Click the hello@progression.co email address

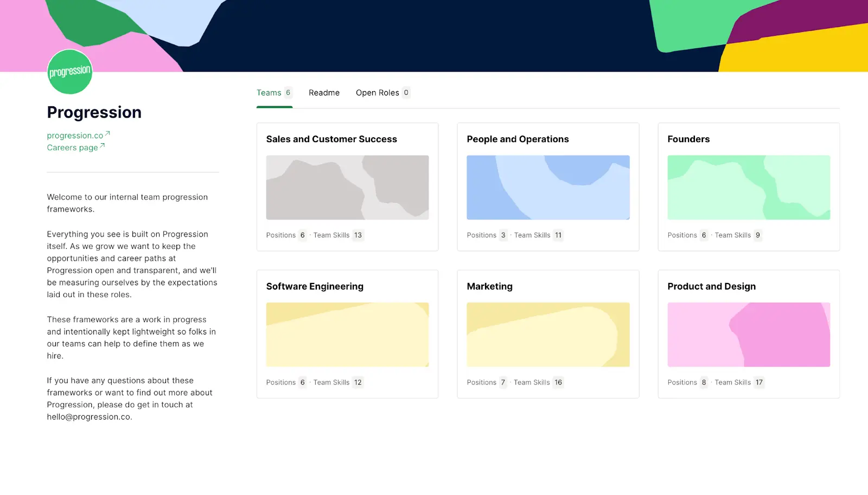tap(88, 416)
